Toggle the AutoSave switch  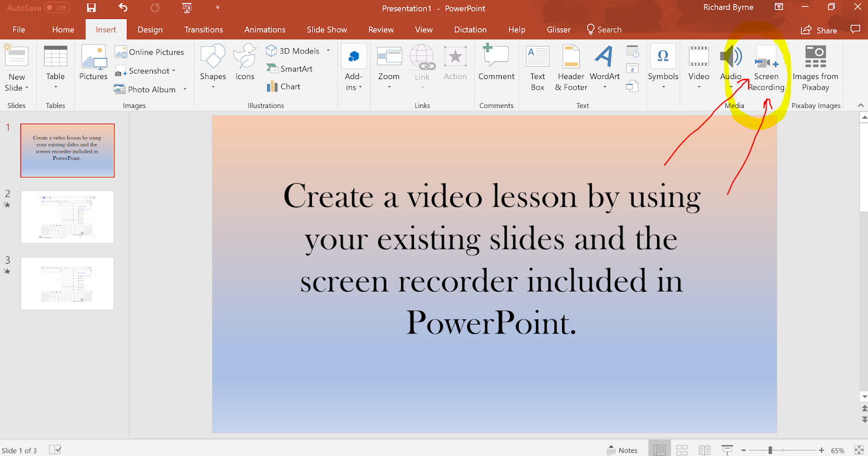pyautogui.click(x=57, y=8)
